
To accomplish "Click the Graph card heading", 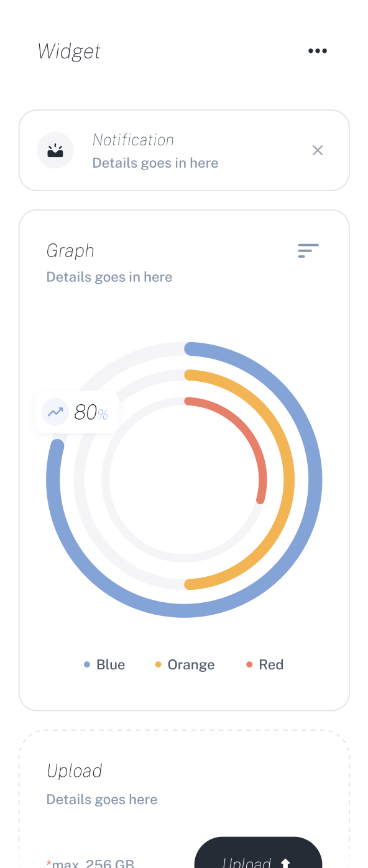I will click(70, 251).
